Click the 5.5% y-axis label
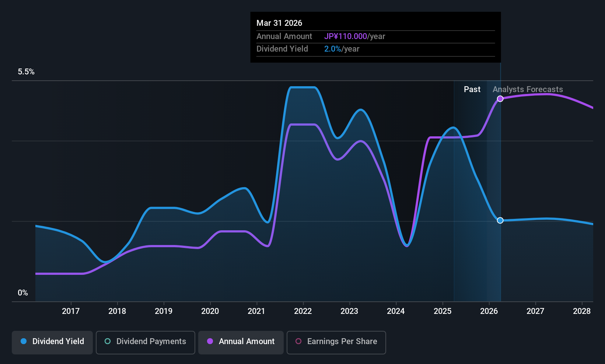 [x=26, y=72]
